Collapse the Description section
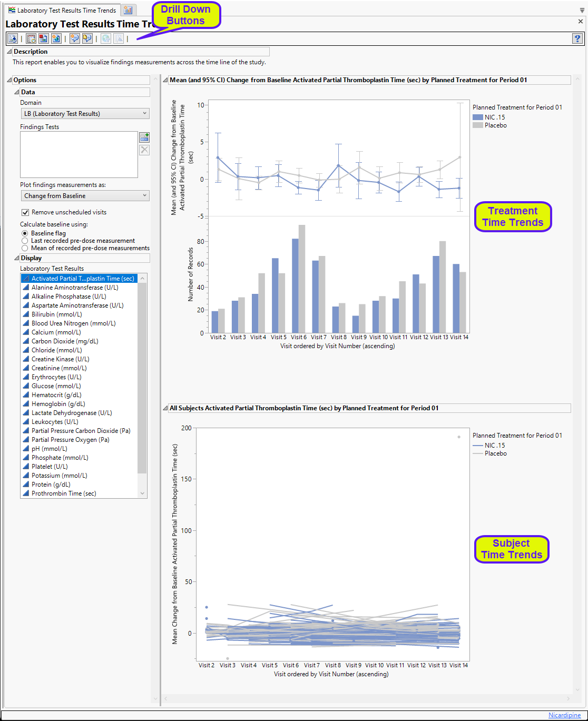 click(9, 52)
